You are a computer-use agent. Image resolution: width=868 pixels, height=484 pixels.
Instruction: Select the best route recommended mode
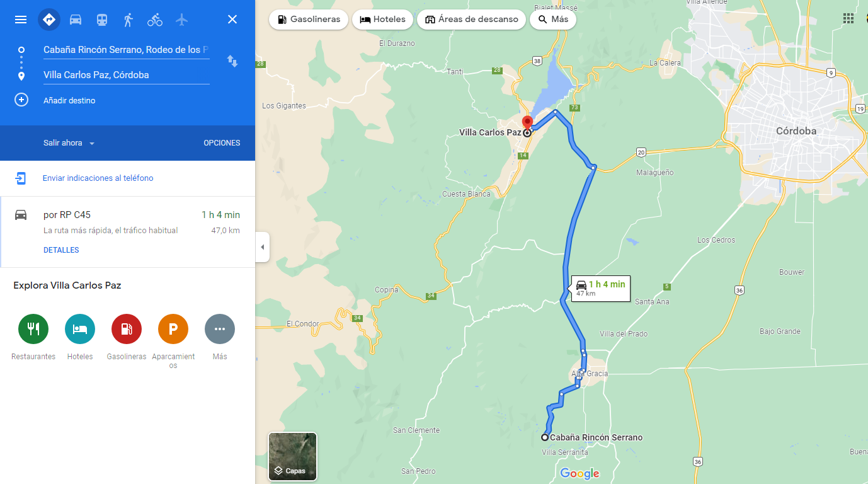(x=49, y=20)
